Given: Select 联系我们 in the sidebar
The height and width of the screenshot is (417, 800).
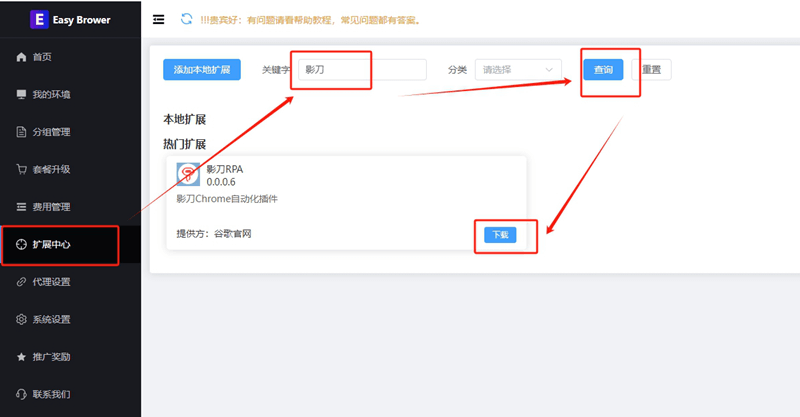Looking at the screenshot, I should pyautogui.click(x=70, y=394).
